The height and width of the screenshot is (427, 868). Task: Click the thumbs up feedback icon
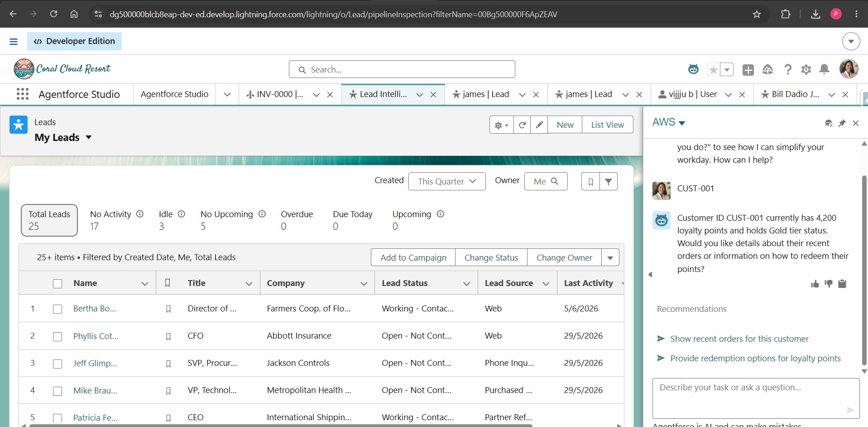point(815,284)
